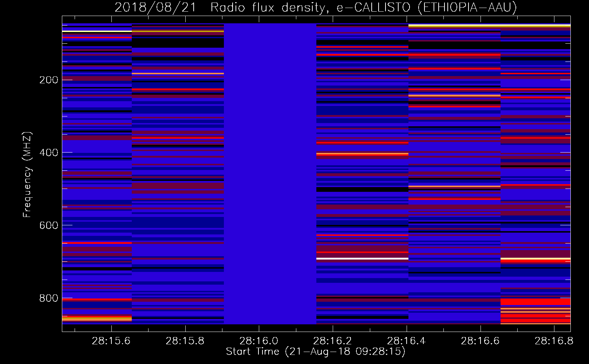Click the 'Start Time (21-Aug-18 09:28:15)' label
This screenshot has height=364, width=589.
(x=316, y=352)
